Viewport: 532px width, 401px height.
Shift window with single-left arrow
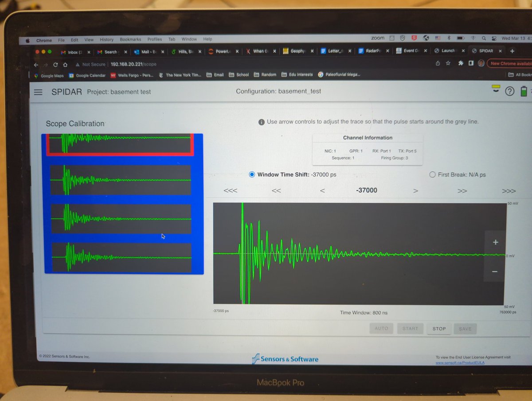(x=322, y=191)
